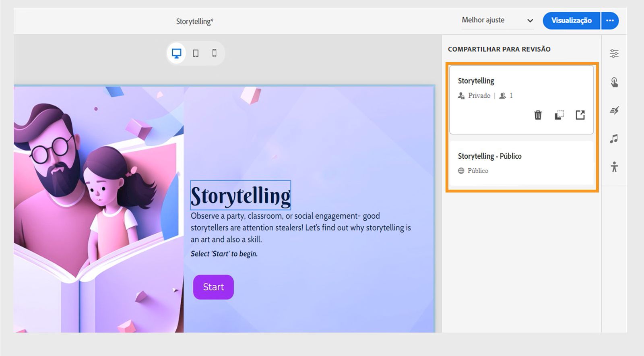This screenshot has height=356, width=644.
Task: Delete the private Storytelling review
Action: [538, 115]
